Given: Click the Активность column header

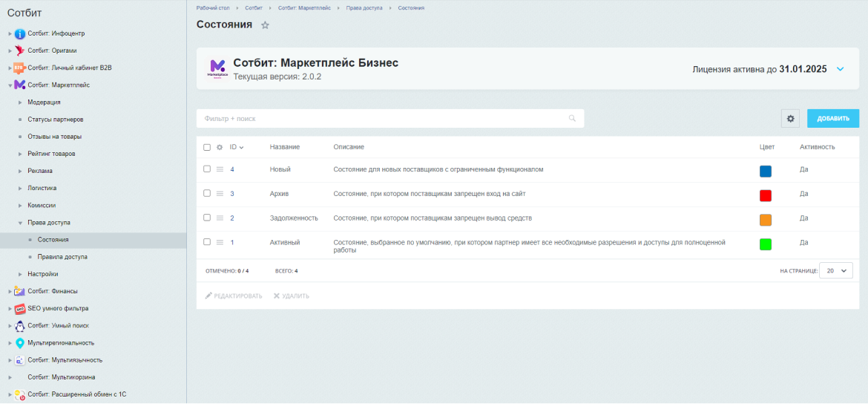Looking at the screenshot, I should coord(817,147).
